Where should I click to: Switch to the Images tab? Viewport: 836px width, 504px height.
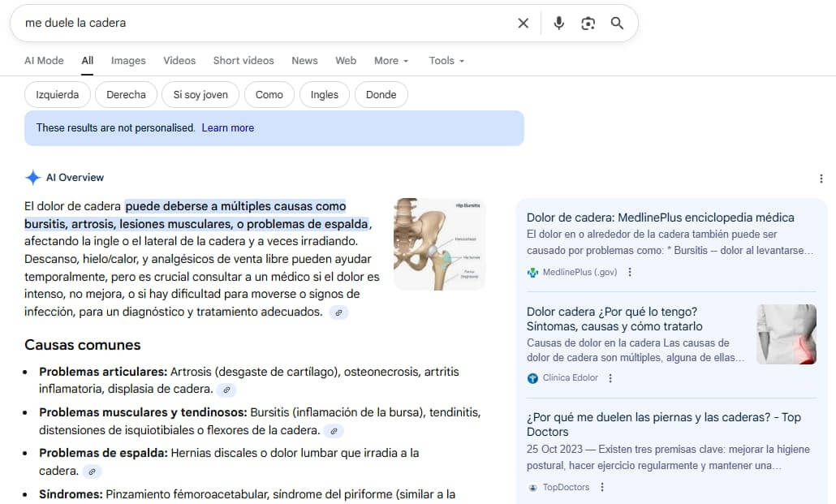[128, 60]
